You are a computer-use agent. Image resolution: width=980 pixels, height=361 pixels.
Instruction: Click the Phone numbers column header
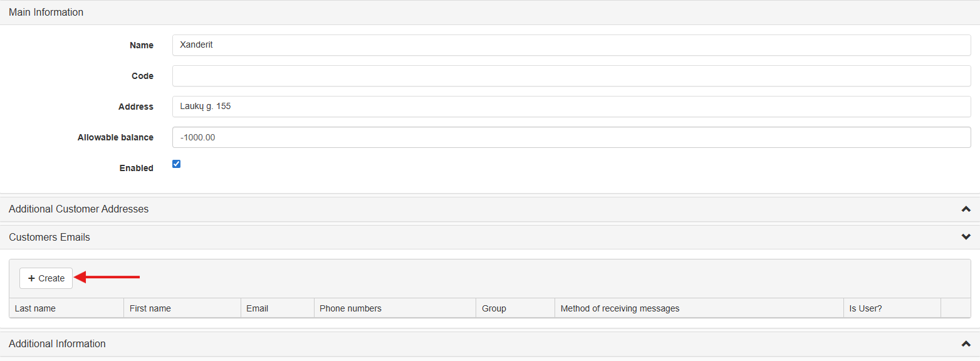(x=351, y=308)
